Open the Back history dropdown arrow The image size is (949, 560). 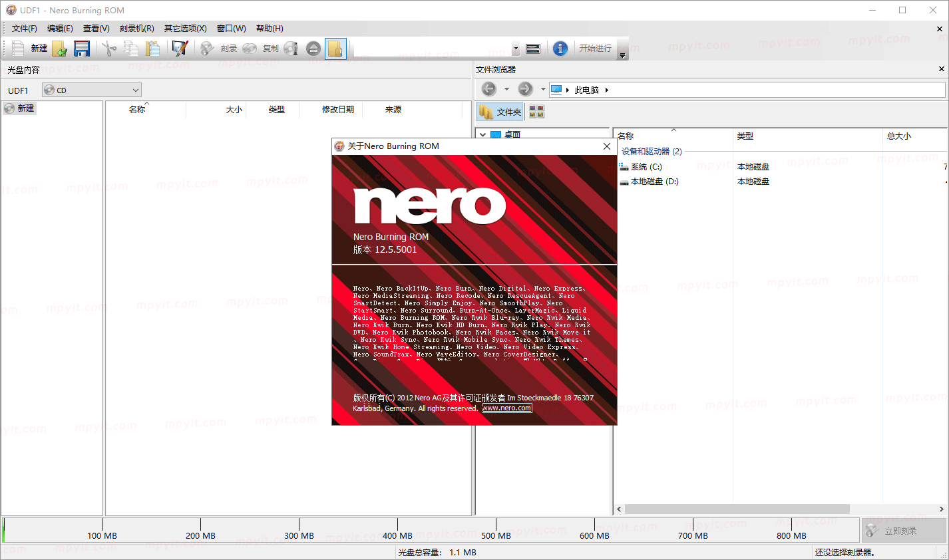point(506,89)
